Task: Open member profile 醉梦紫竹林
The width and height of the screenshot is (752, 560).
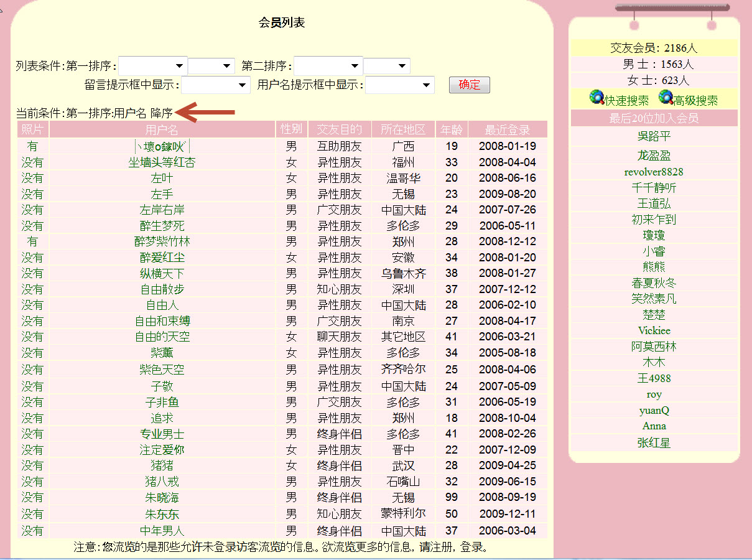Action: tap(162, 241)
